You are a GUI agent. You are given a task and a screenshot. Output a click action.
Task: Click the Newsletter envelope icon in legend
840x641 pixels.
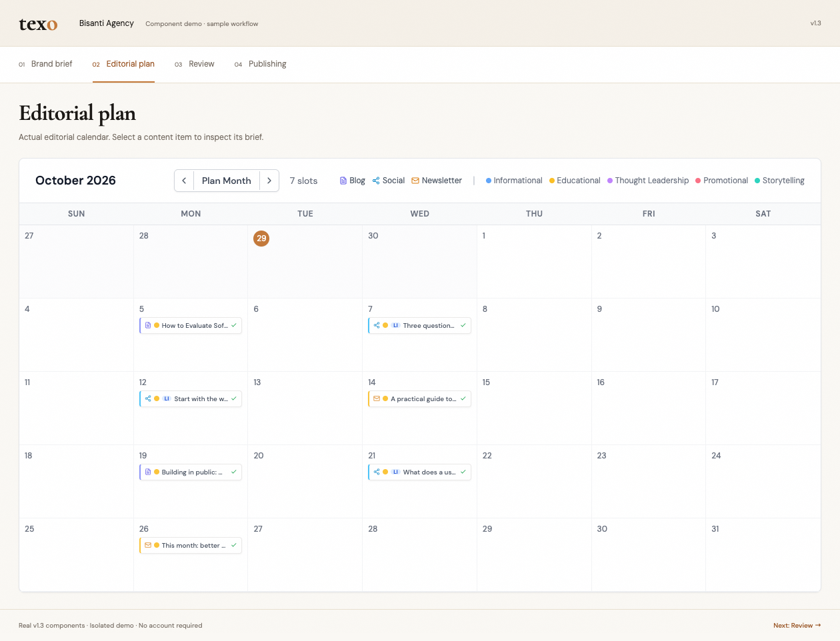(x=415, y=181)
